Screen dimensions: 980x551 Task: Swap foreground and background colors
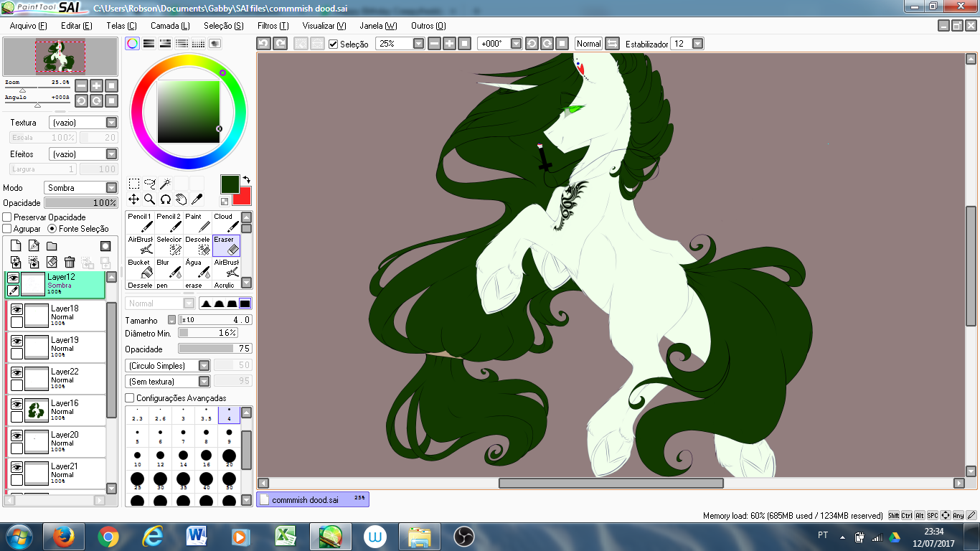[247, 179]
